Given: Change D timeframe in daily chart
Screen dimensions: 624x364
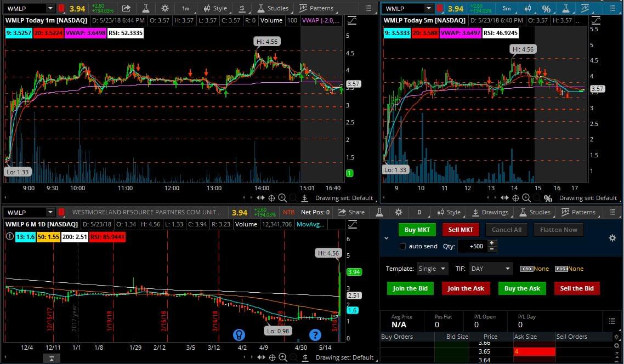Looking at the screenshot, I should point(419,212).
